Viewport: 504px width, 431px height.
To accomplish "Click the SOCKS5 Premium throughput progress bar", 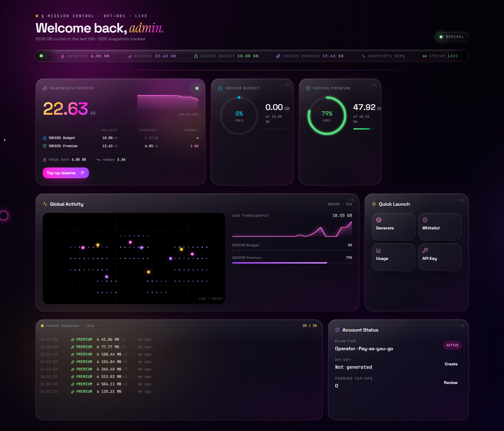I will click(292, 263).
